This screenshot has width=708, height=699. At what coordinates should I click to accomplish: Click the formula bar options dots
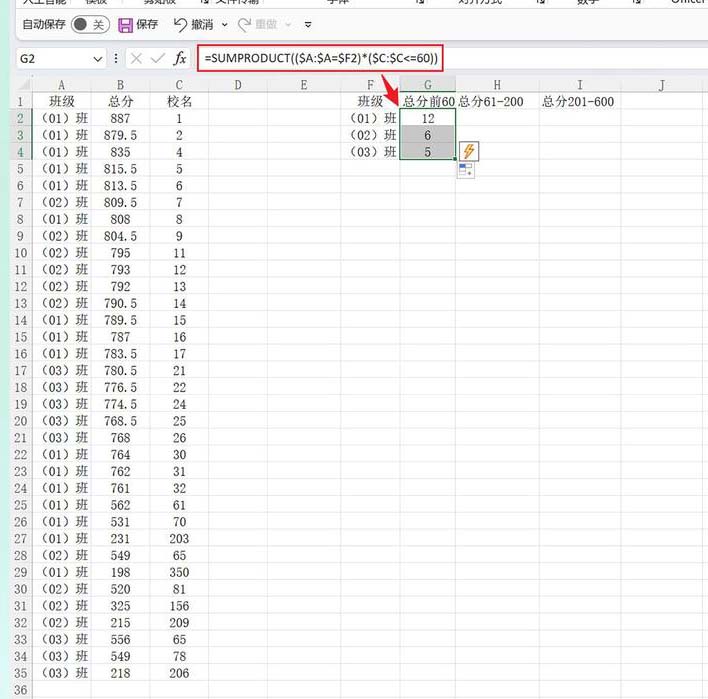coord(116,59)
